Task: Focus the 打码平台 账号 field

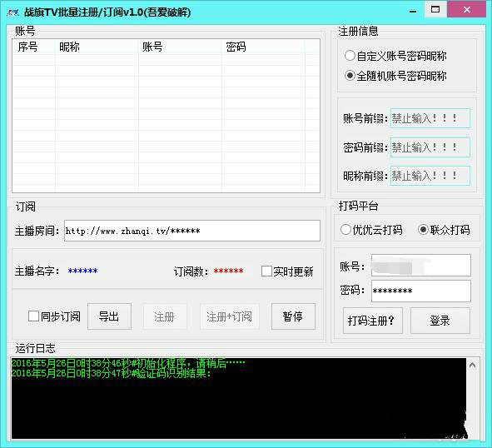Action: pos(421,266)
